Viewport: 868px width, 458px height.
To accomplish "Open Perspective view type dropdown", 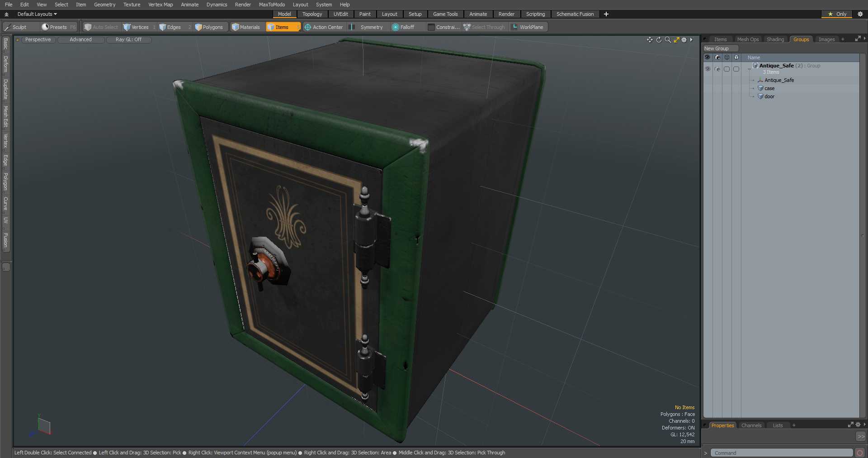I will pyautogui.click(x=38, y=40).
